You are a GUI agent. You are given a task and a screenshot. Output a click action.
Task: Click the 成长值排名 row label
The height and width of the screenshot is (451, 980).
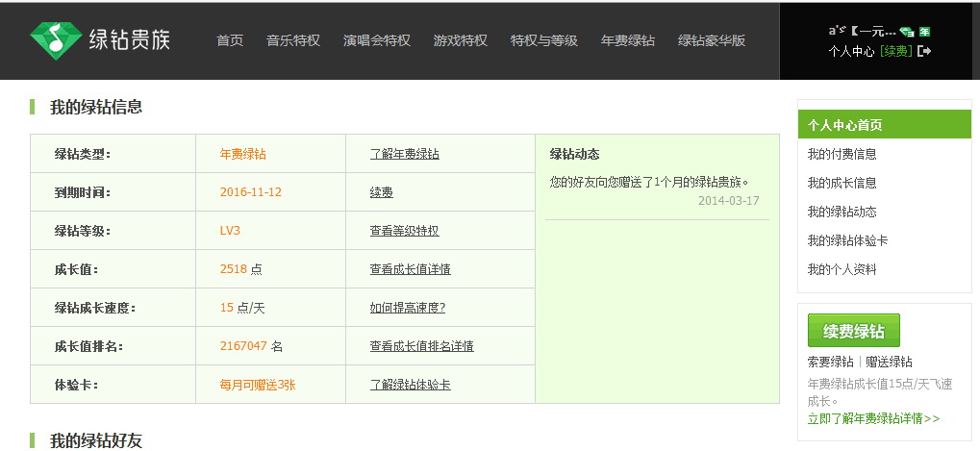88,346
